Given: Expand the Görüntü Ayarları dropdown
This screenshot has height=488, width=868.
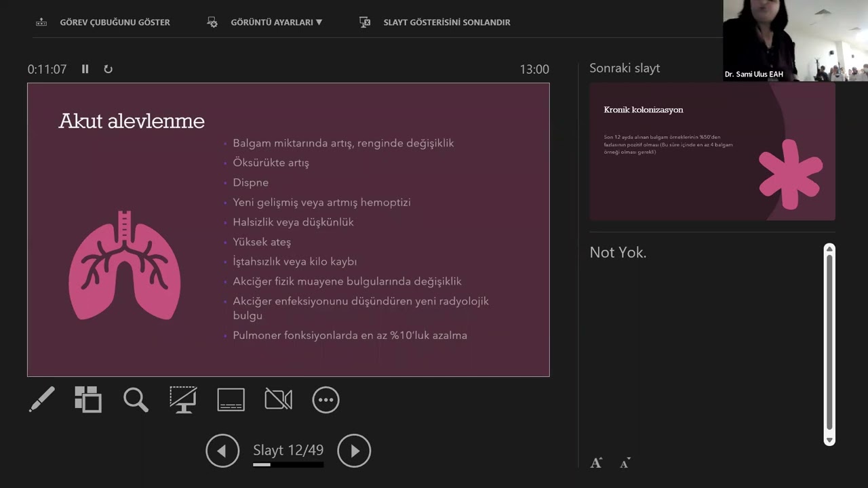Looking at the screenshot, I should [276, 22].
